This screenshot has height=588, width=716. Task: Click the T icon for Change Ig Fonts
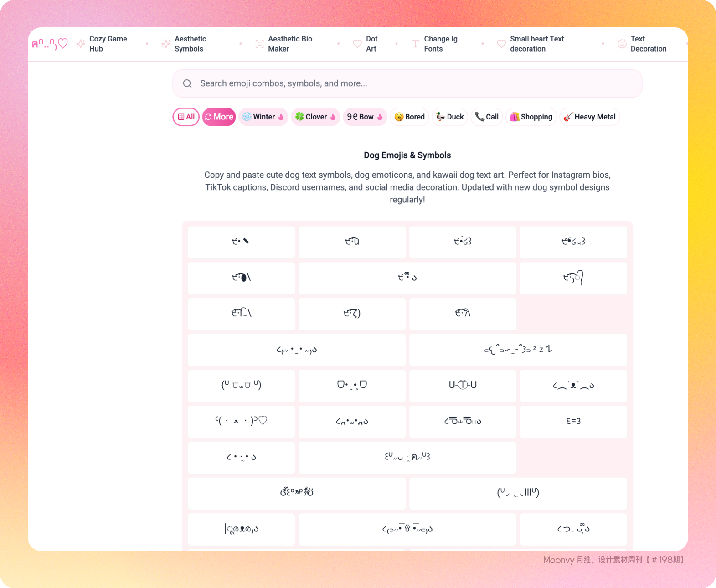(415, 44)
